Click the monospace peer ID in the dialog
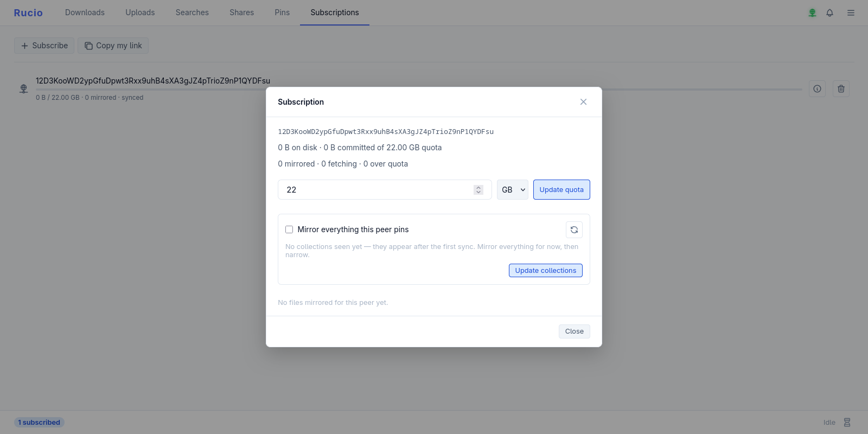Screen dimensions: 868x434 [386, 131]
